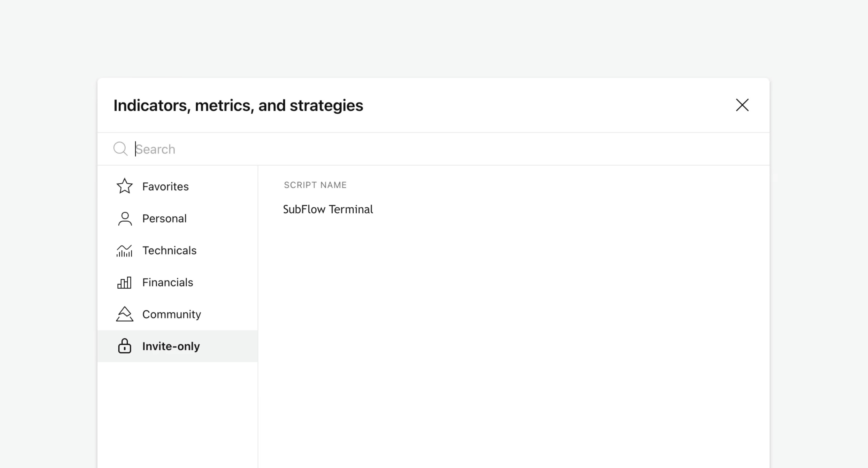Open the SubFlow Terminal script
The width and height of the screenshot is (868, 468).
[x=328, y=209]
